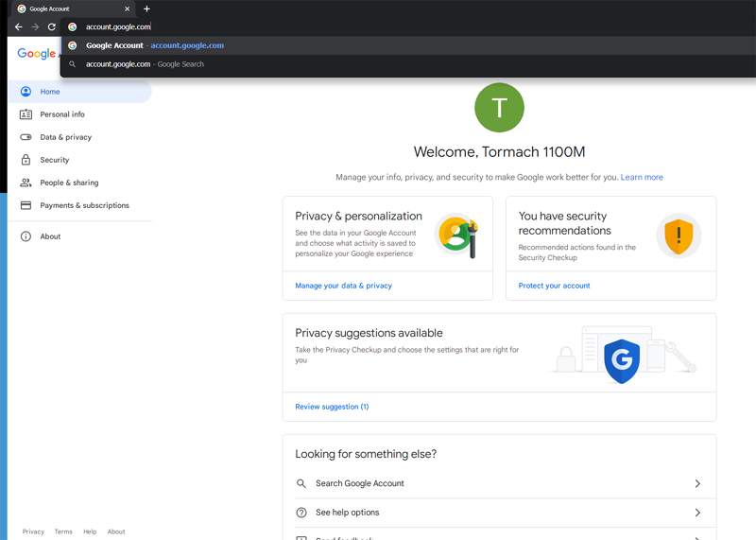Open Personal info in the sidebar
This screenshot has height=540, width=756.
pos(80,114)
